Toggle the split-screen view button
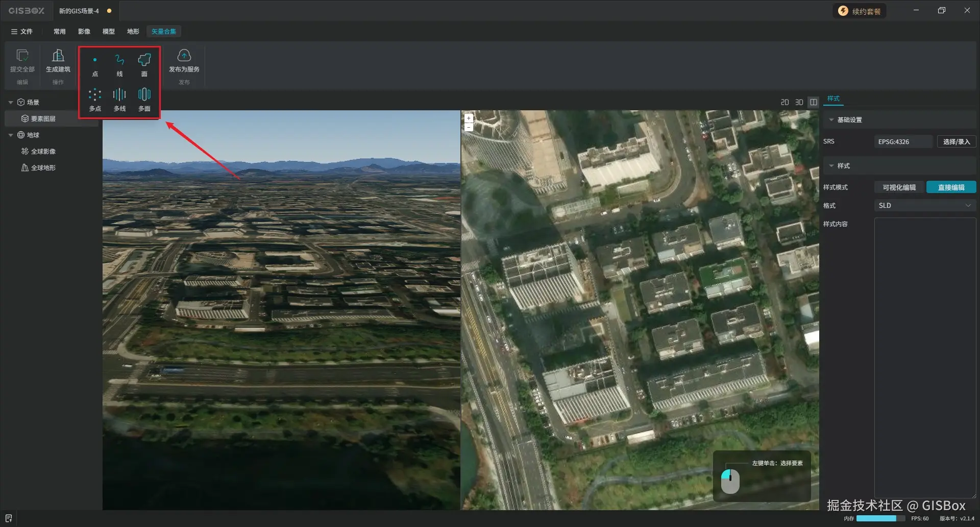 pyautogui.click(x=814, y=102)
